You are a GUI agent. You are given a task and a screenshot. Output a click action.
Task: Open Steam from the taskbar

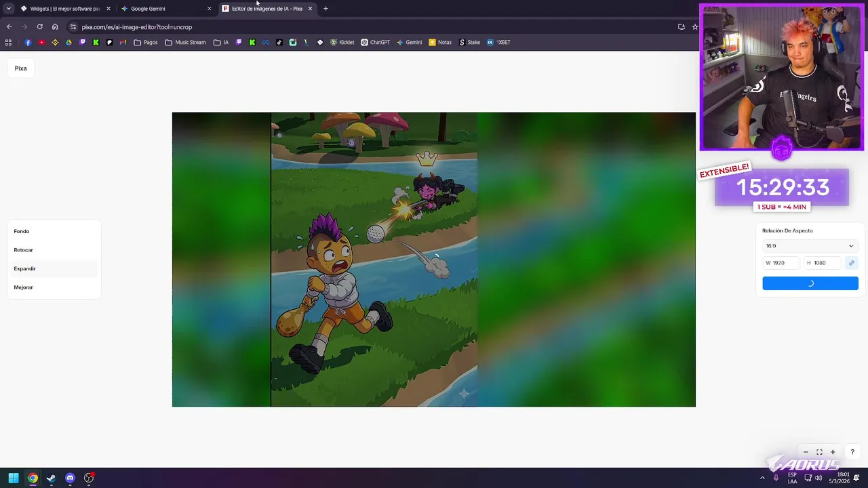click(51, 478)
